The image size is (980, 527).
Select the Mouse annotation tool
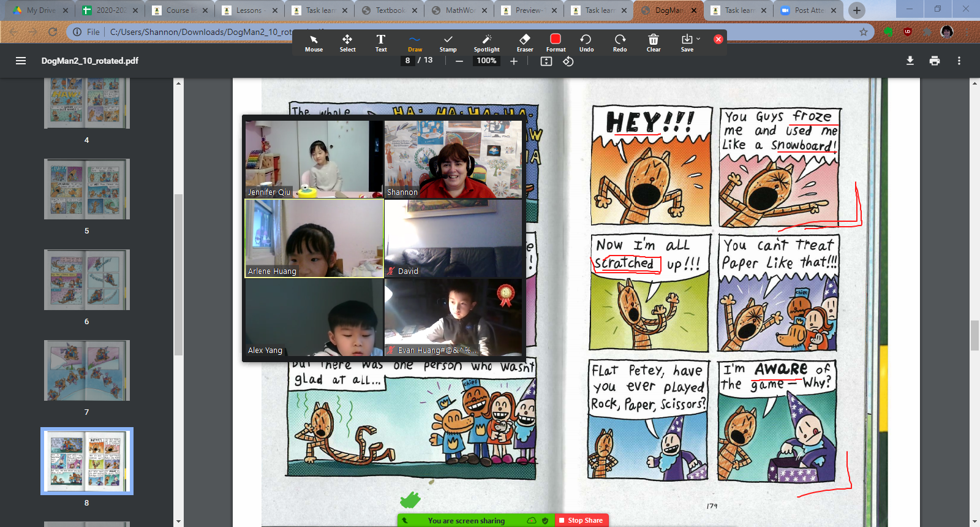tap(314, 43)
